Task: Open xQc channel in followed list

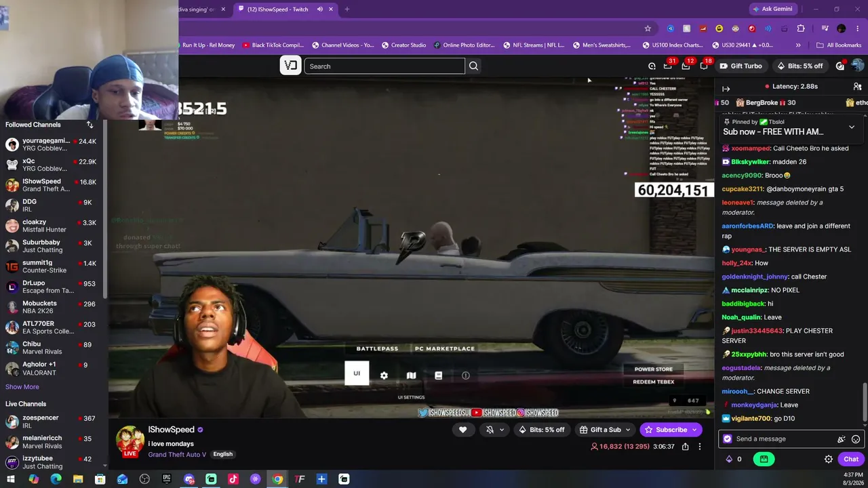Action: [52, 165]
